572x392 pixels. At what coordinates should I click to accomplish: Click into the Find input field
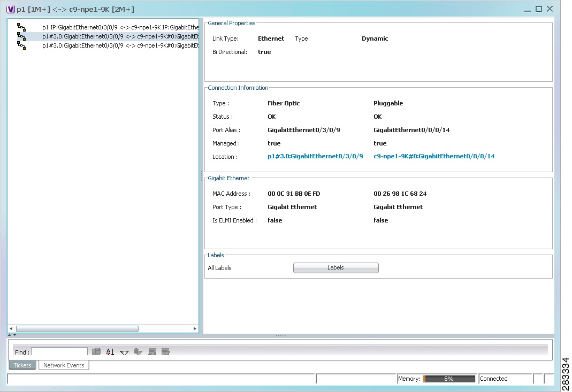[x=59, y=352]
